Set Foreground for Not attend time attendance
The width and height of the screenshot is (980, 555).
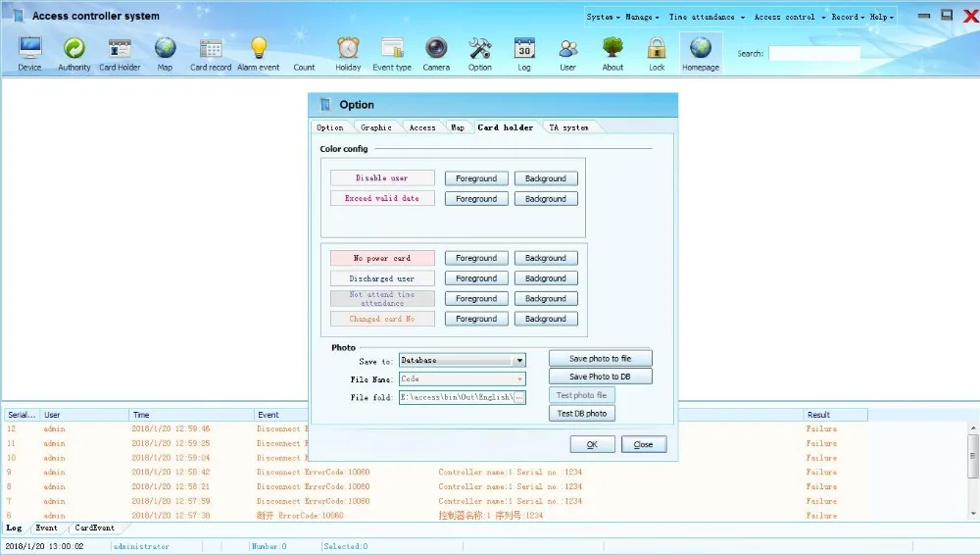tap(476, 298)
